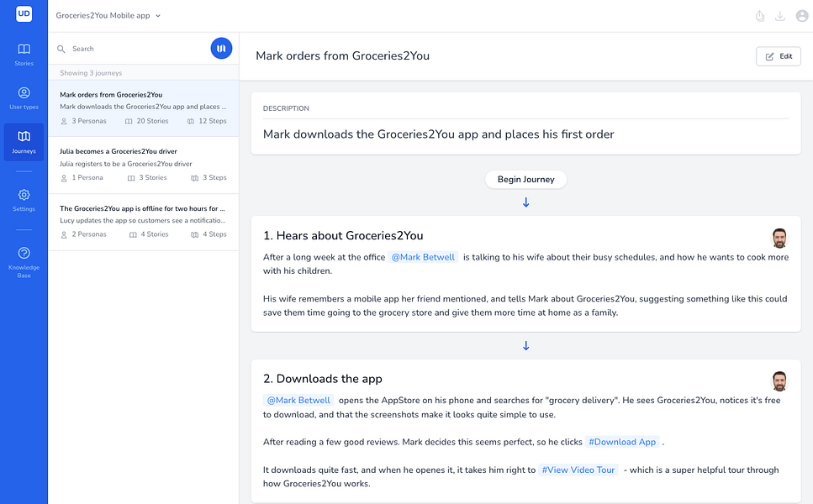This screenshot has height=504, width=813.
Task: Click @Mark Betwell mention in step 1
Action: [x=423, y=257]
